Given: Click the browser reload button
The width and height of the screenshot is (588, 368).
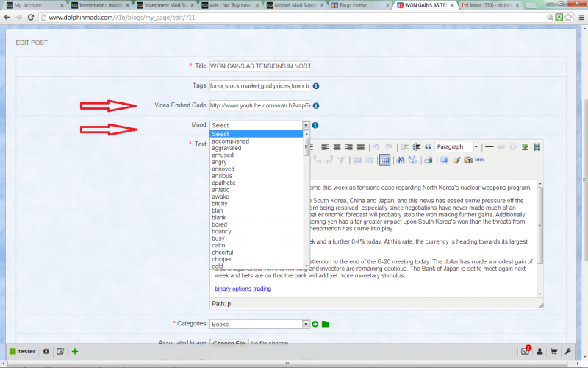Looking at the screenshot, I should (x=31, y=17).
